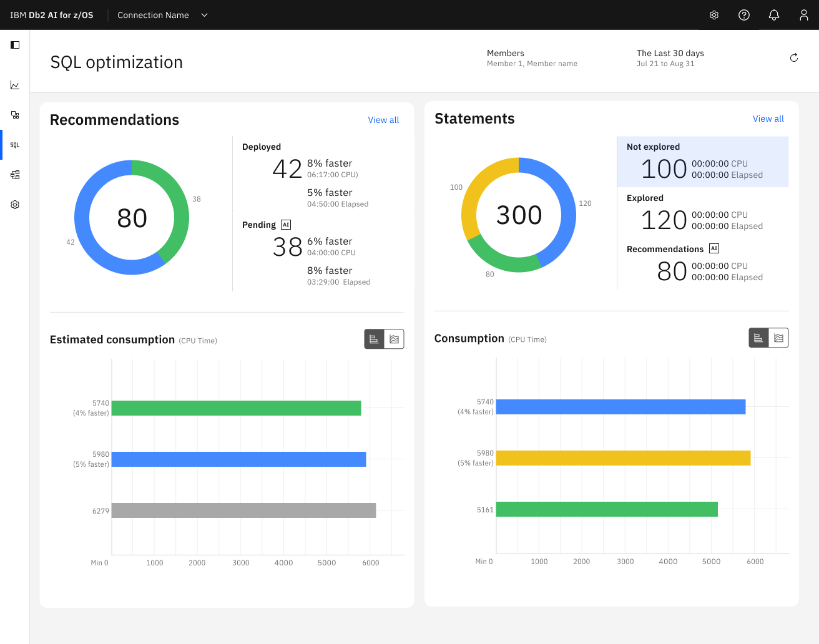The image size is (819, 644).
Task: Open View all for Statements
Action: pyautogui.click(x=768, y=119)
